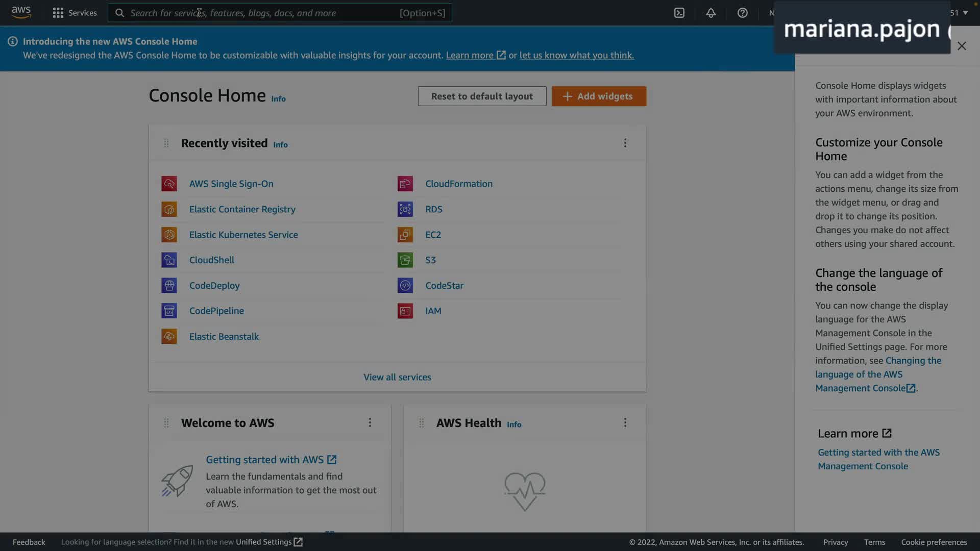Click the AWS logo home icon
This screenshot has width=980, height=551.
click(x=21, y=12)
